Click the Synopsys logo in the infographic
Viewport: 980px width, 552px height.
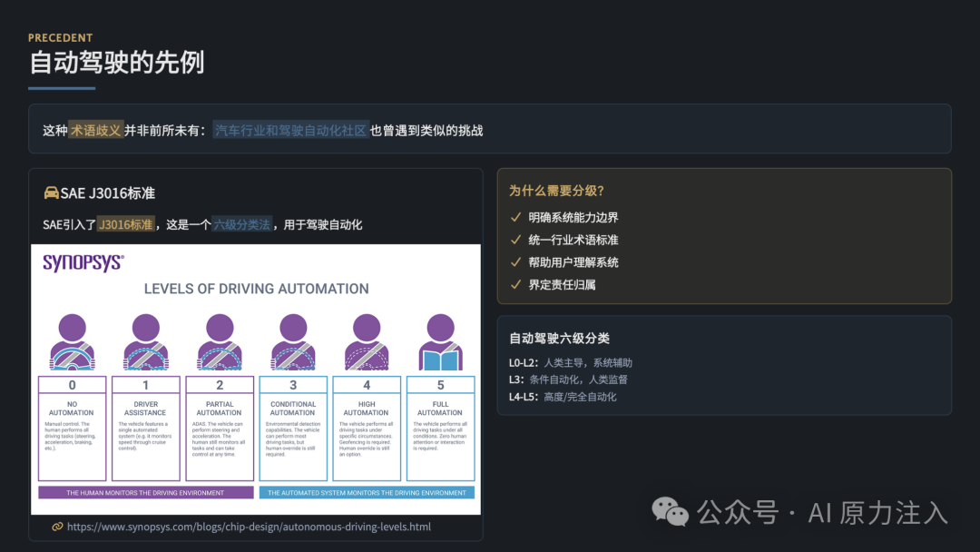coord(83,262)
